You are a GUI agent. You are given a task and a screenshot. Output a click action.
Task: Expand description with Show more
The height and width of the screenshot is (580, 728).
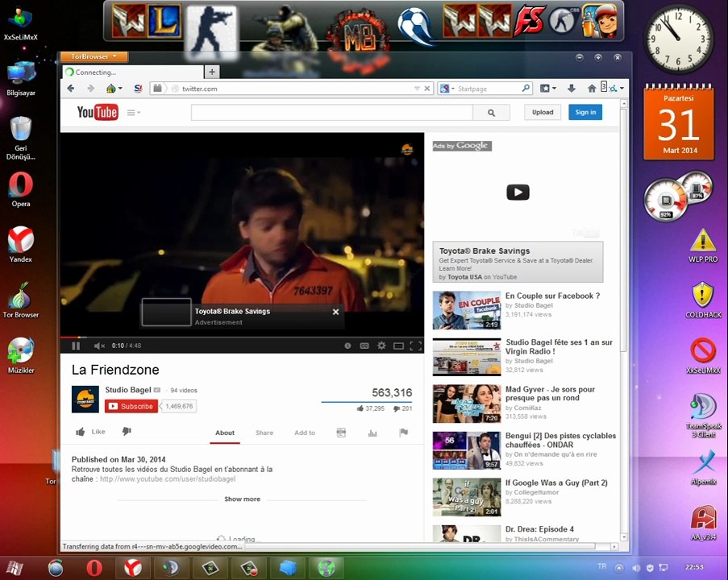tap(243, 499)
